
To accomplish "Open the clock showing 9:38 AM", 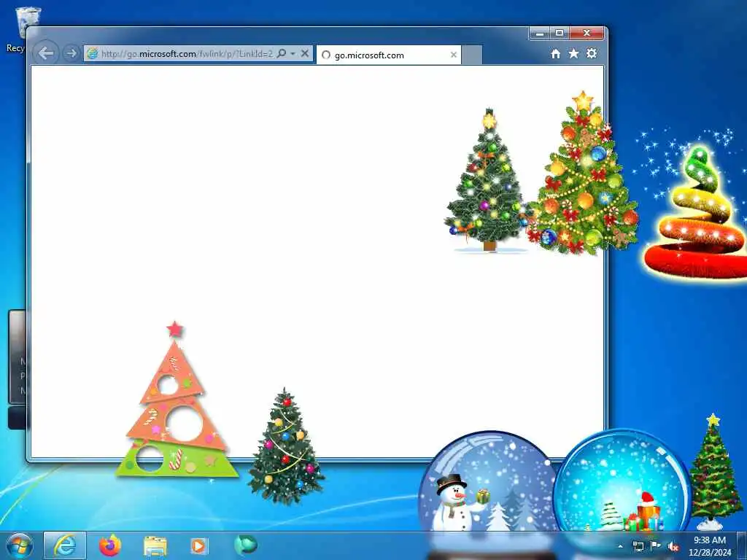I will 710,546.
